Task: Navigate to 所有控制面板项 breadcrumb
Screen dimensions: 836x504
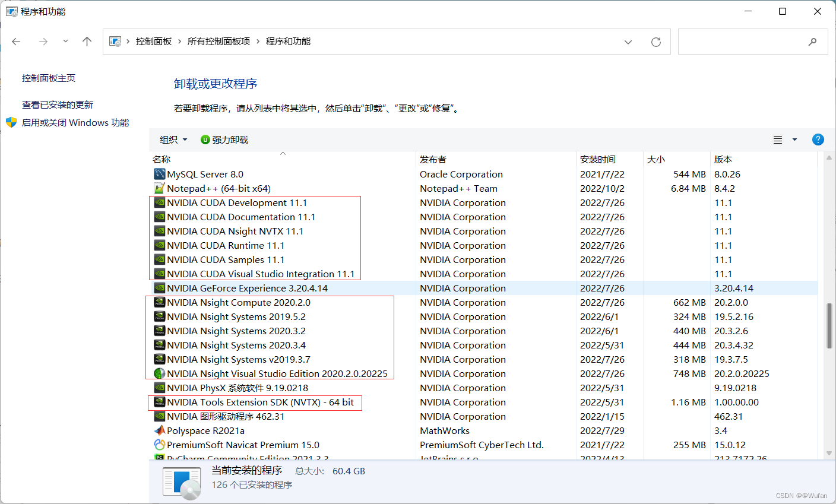Action: click(x=219, y=42)
